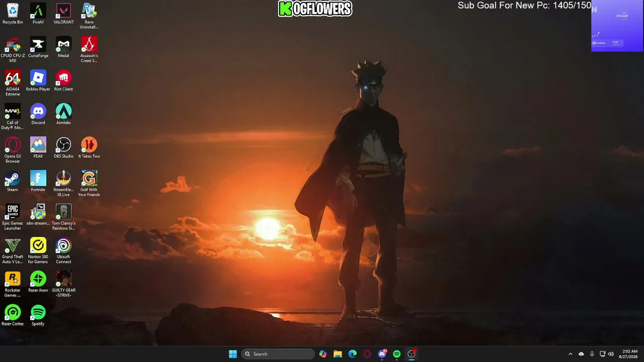This screenshot has width=644, height=362.
Task: Select the FiveM desktop shortcut
Action: pos(38,14)
